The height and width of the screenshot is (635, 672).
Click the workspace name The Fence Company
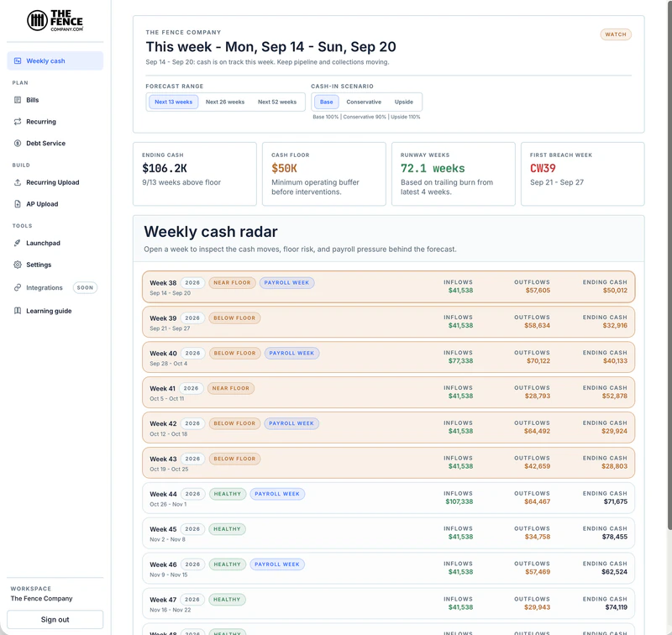[41, 599]
